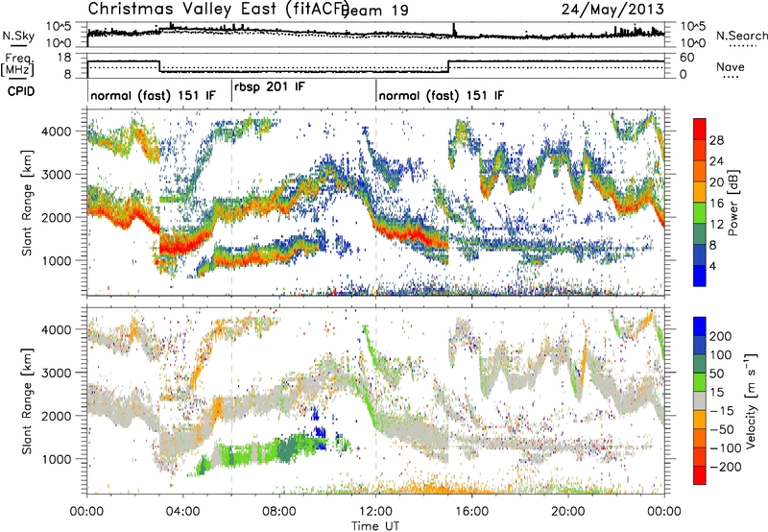Image resolution: width=768 pixels, height=532 pixels.
Task: Click the '28' power colorbar tick label
Action: pyautogui.click(x=716, y=140)
